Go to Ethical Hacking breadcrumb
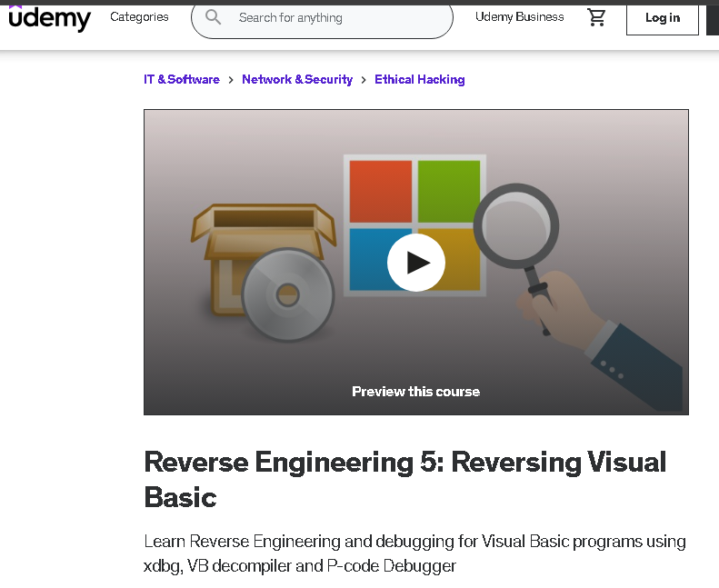Image resolution: width=719 pixels, height=588 pixels. point(420,79)
